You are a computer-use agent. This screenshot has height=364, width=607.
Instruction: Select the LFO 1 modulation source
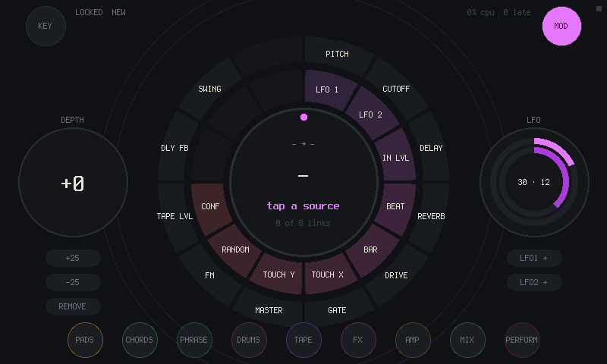[327, 89]
